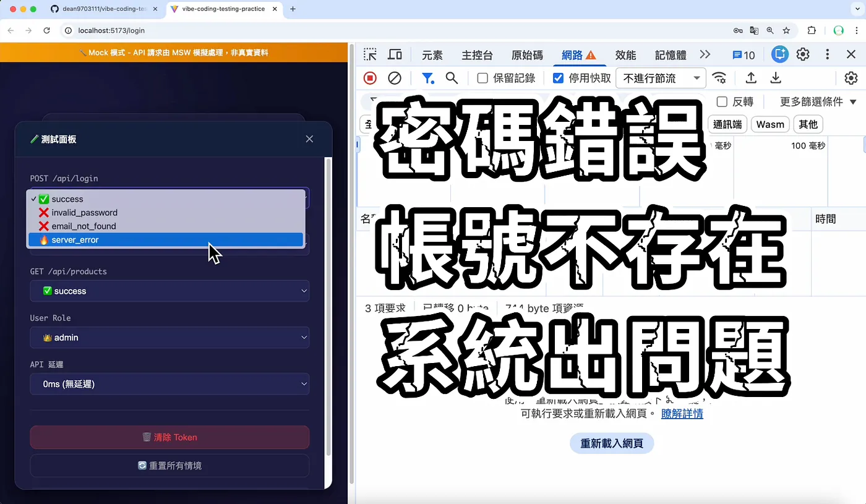Toggle the network filter funnel icon
Screen dimensions: 866x504
[x=427, y=78]
